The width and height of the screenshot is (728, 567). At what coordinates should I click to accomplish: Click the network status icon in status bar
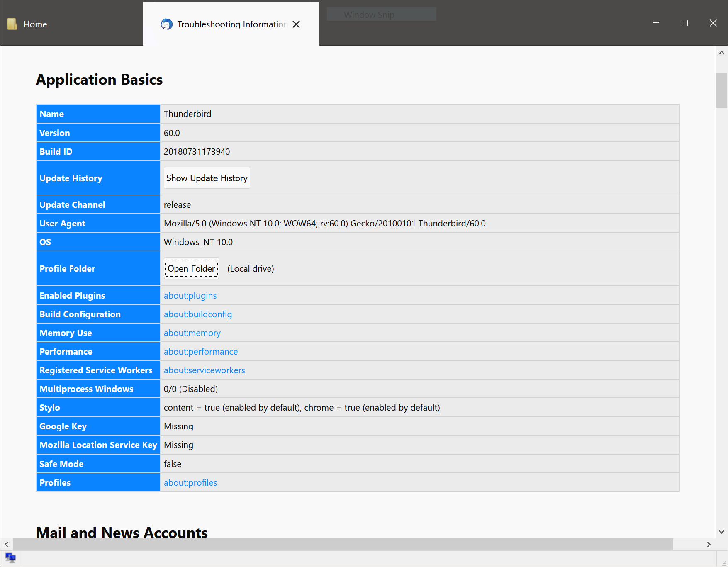tap(11, 558)
